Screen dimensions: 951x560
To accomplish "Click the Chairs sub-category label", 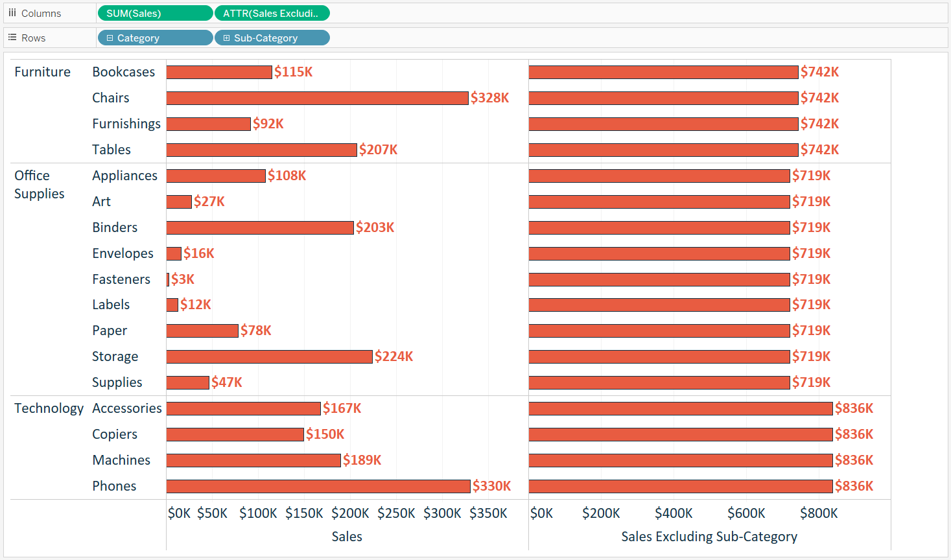I will tap(110, 98).
